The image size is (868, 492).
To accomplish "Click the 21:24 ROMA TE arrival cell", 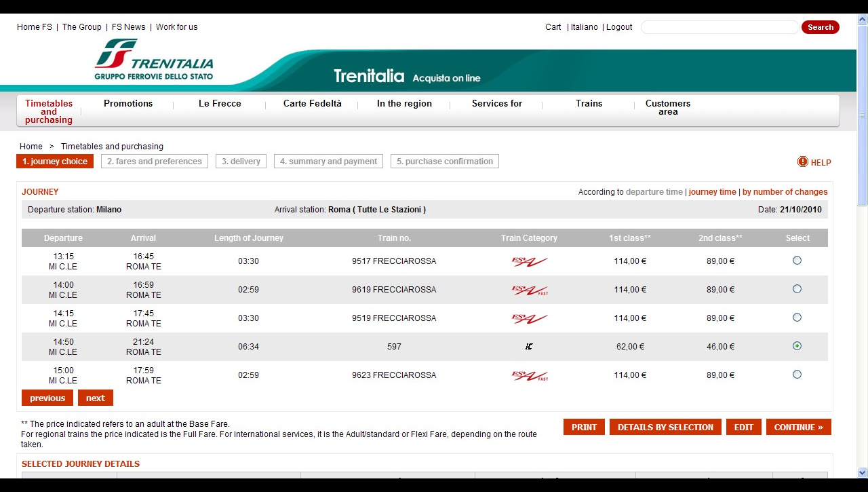I will (144, 347).
